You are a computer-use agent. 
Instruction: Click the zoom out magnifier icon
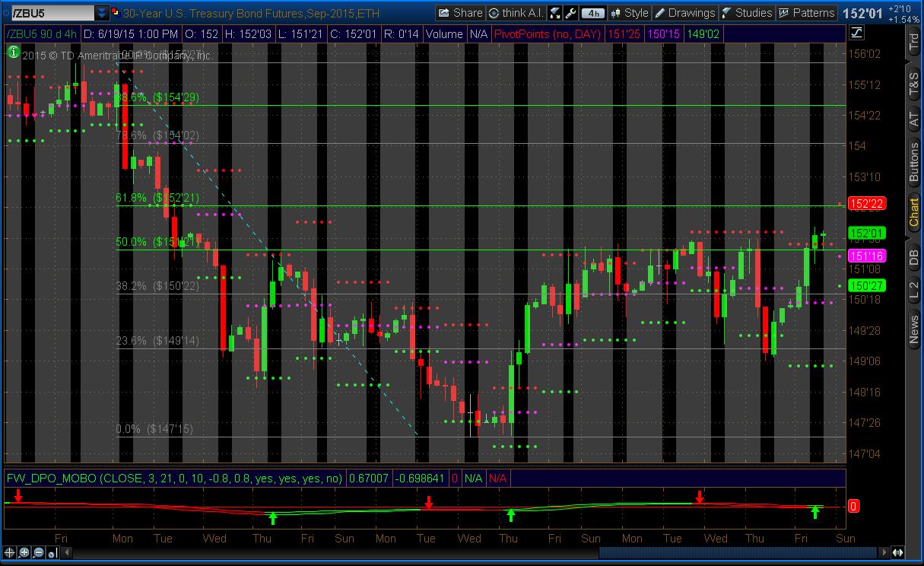point(39,553)
